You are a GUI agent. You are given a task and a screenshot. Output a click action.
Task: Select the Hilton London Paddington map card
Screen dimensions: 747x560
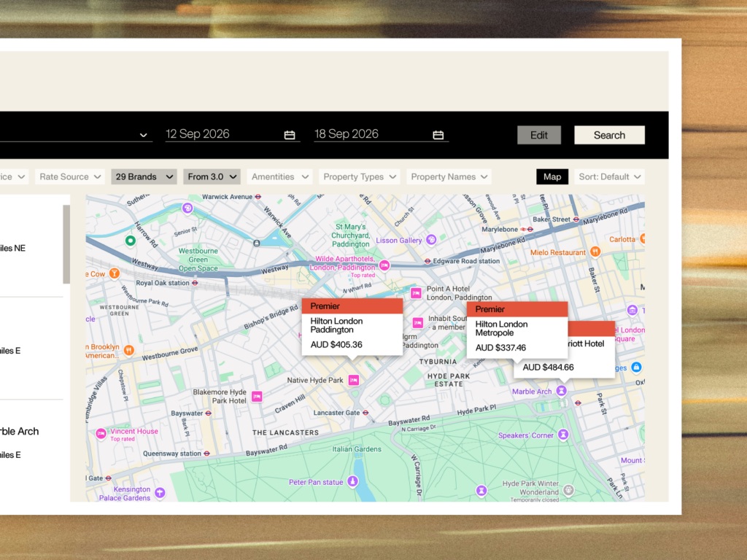352,327
